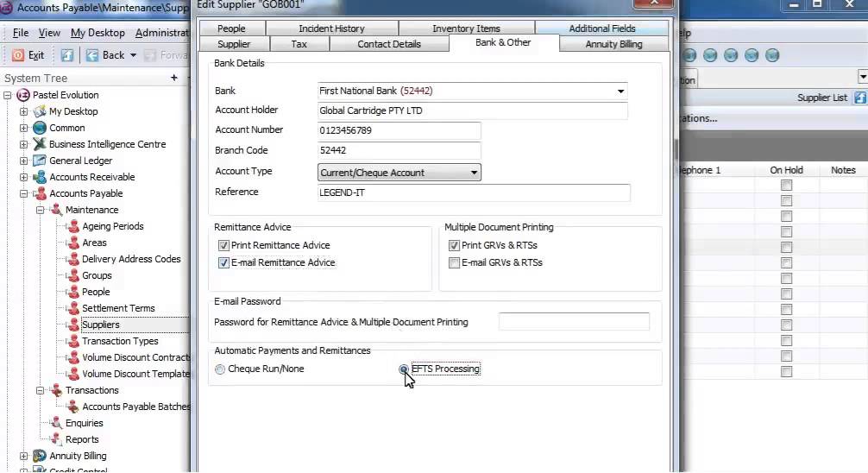Image resolution: width=868 pixels, height=473 pixels.
Task: Collapse the Pastel Evolution root node
Action: 7,95
